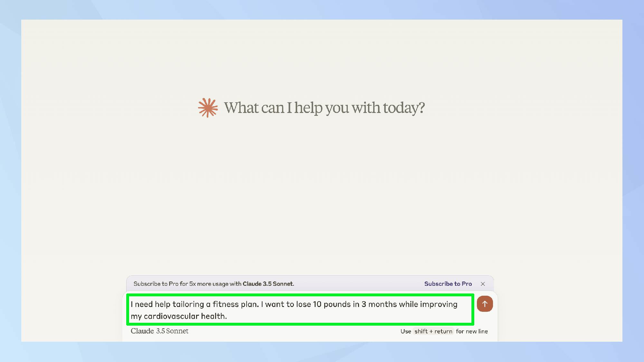Screen dimensions: 644x362
Task: Click the word 'today?' in the greeting
Action: 404,108
